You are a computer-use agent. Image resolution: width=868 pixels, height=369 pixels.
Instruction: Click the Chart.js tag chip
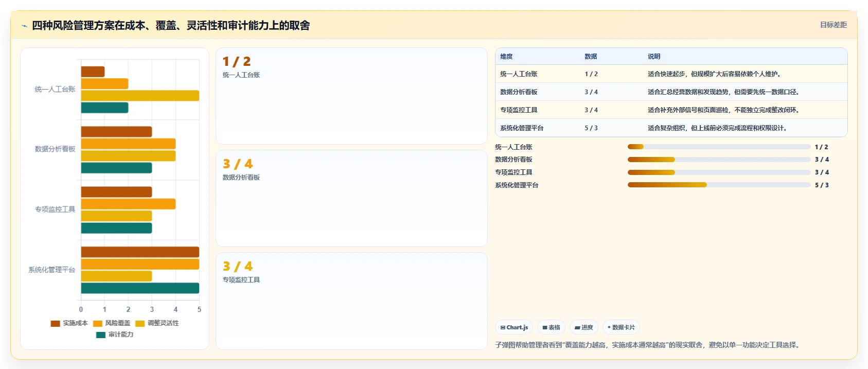(x=514, y=327)
